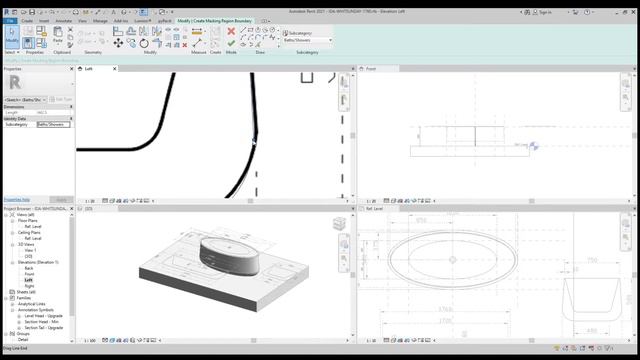Open the Add-Ins ribbon tab

point(120,21)
